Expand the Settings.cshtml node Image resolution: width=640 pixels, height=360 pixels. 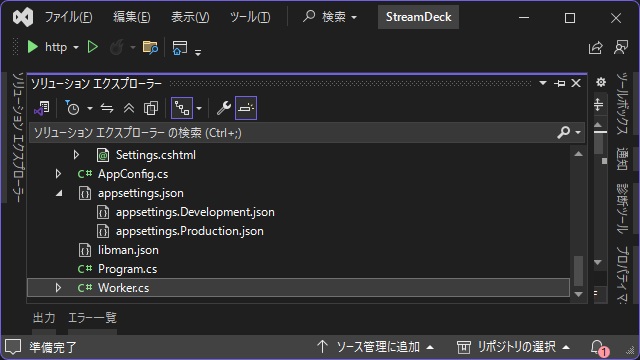pos(76,155)
